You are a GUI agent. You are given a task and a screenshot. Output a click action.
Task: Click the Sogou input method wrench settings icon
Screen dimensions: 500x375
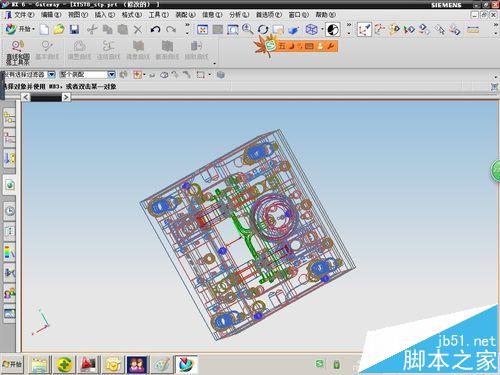[330, 46]
